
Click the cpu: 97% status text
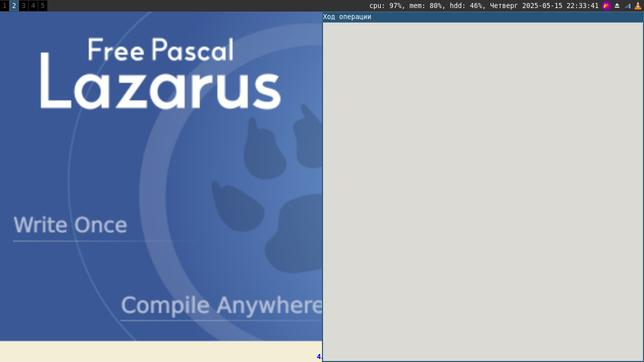click(385, 6)
